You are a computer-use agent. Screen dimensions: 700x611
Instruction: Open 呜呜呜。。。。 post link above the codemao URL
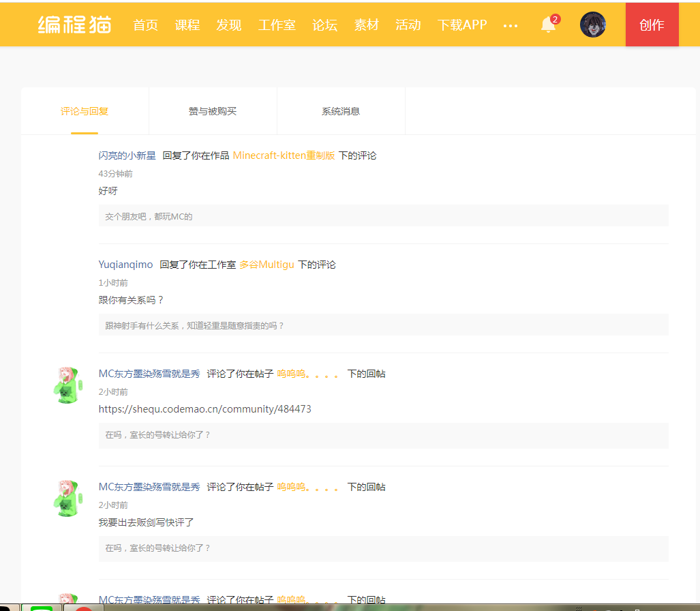coord(308,374)
